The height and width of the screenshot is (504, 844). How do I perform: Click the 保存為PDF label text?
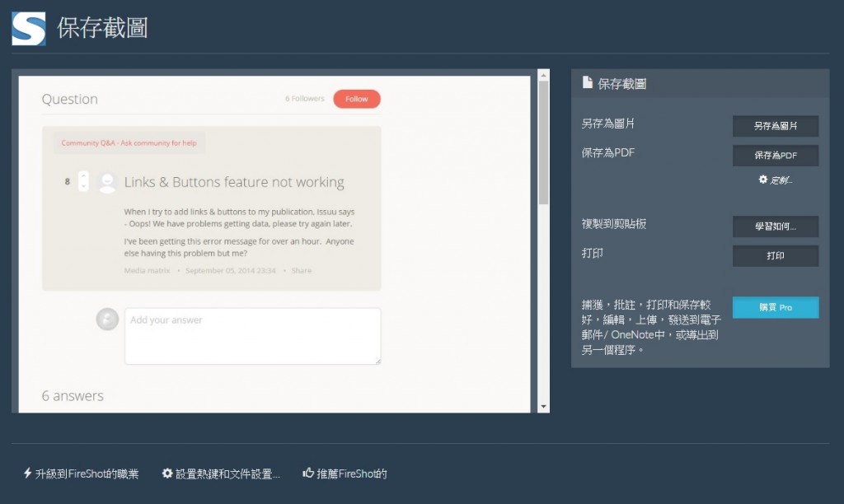point(608,152)
